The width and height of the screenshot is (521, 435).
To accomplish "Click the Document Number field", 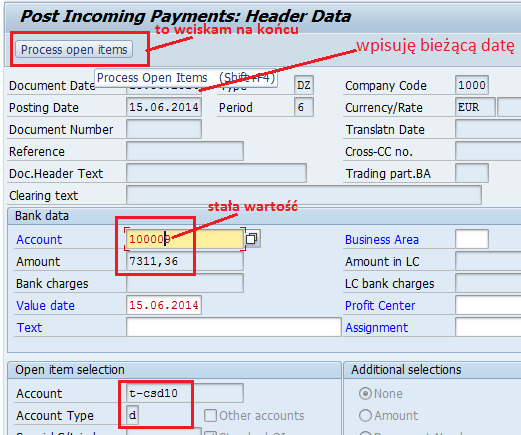I will (164, 129).
